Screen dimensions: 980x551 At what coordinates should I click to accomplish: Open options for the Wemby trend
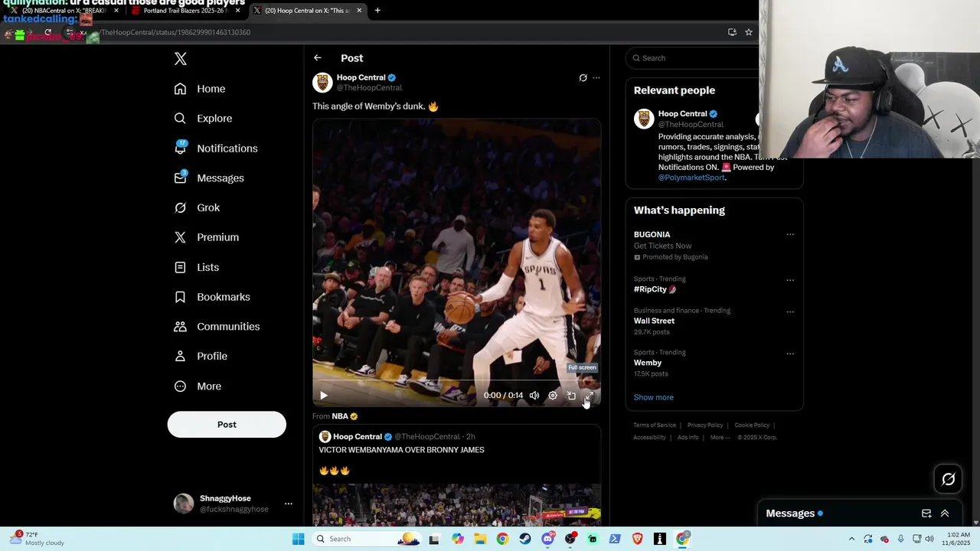tap(790, 354)
